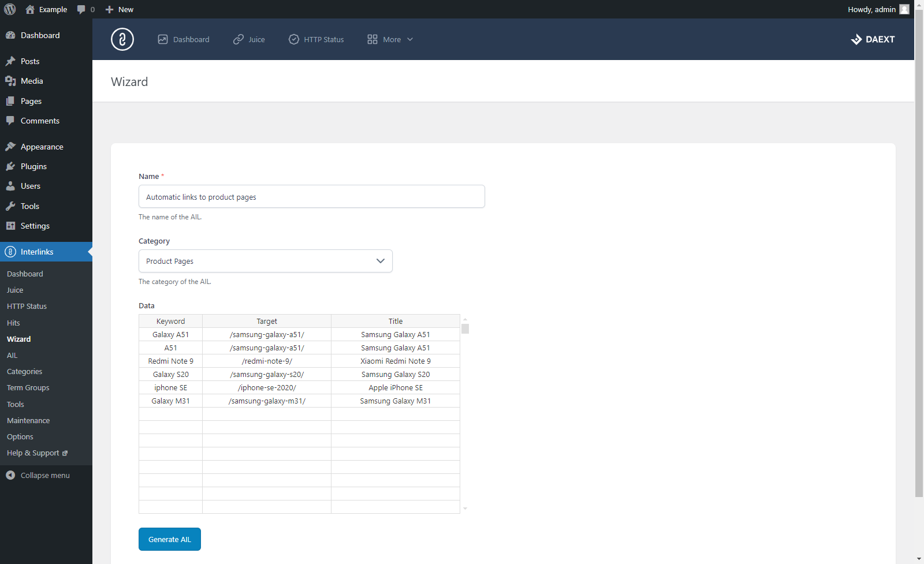This screenshot has height=564, width=924.
Task: Click the Interlinks logo in the plugin header
Action: pos(122,39)
